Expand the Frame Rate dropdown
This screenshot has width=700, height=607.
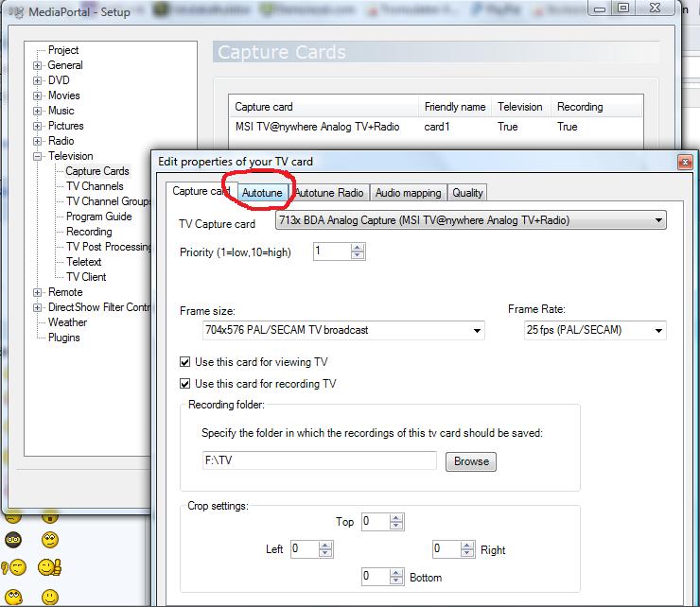coord(658,330)
